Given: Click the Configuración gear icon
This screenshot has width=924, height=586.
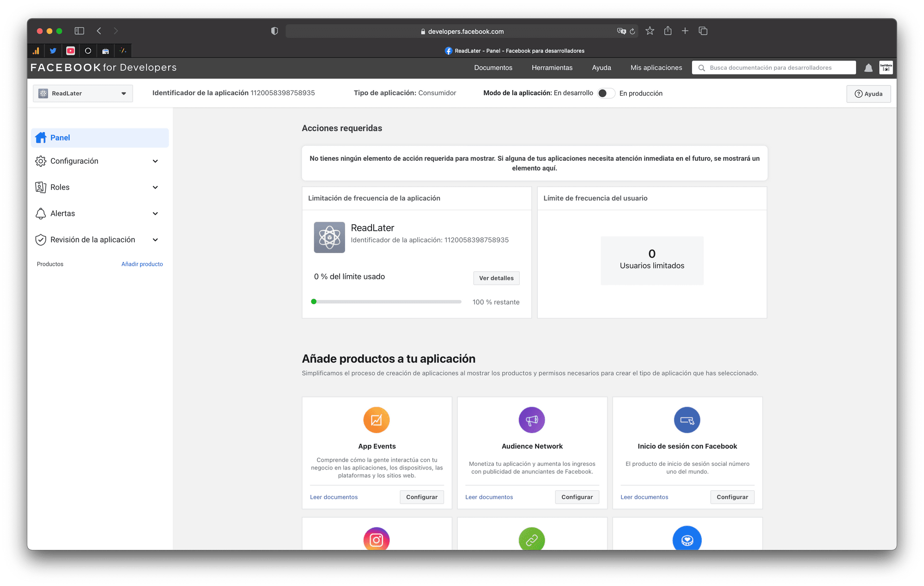Looking at the screenshot, I should 41,161.
